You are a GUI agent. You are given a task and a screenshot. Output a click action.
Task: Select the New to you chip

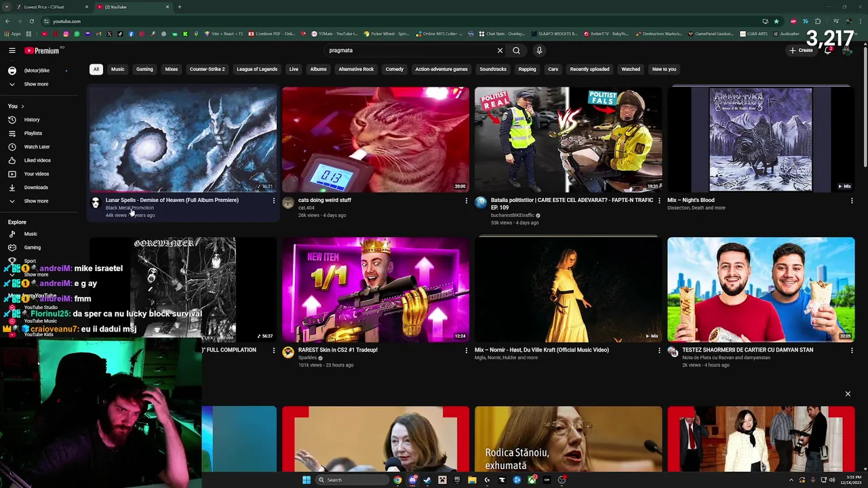click(x=664, y=69)
